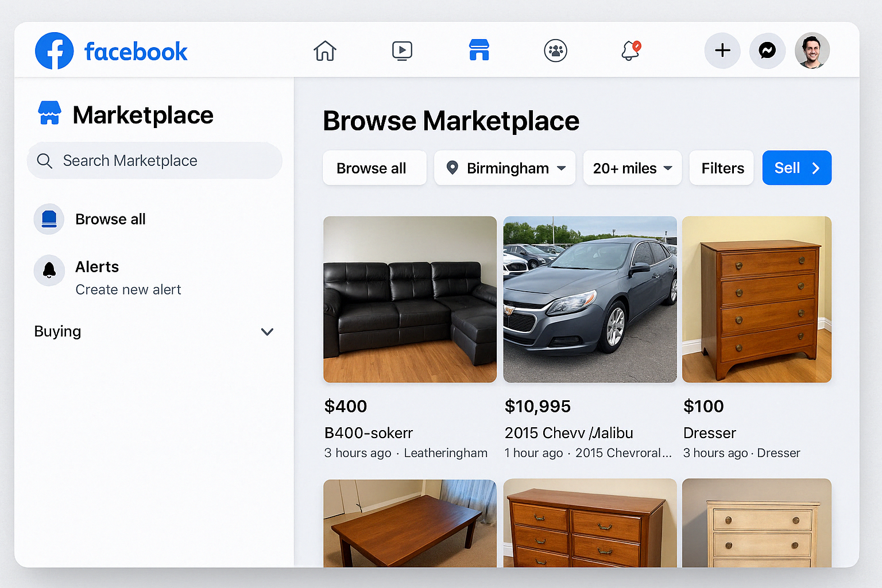
Task: Expand the Buying section chevron
Action: pos(267,332)
